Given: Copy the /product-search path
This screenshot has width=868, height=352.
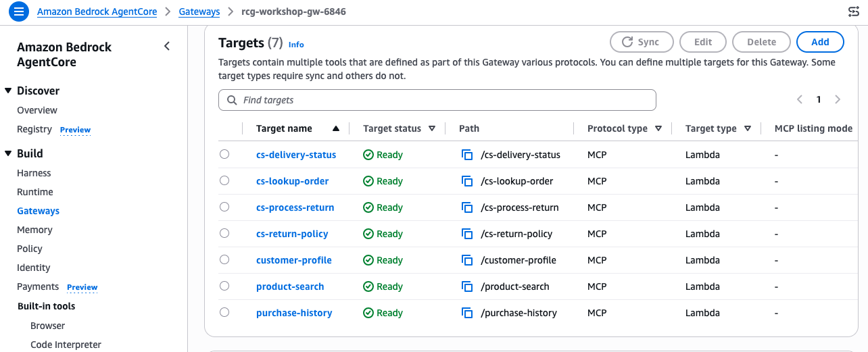Looking at the screenshot, I should pyautogui.click(x=466, y=286).
